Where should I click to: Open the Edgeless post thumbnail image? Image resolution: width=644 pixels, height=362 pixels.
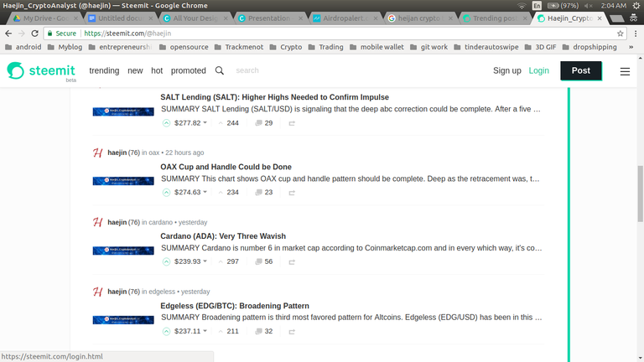pyautogui.click(x=123, y=320)
